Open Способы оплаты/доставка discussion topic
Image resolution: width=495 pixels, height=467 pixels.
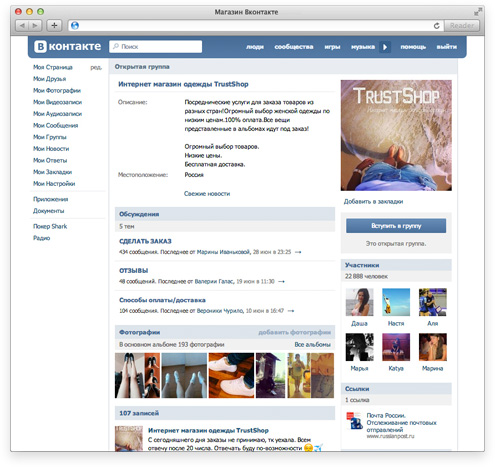162,300
